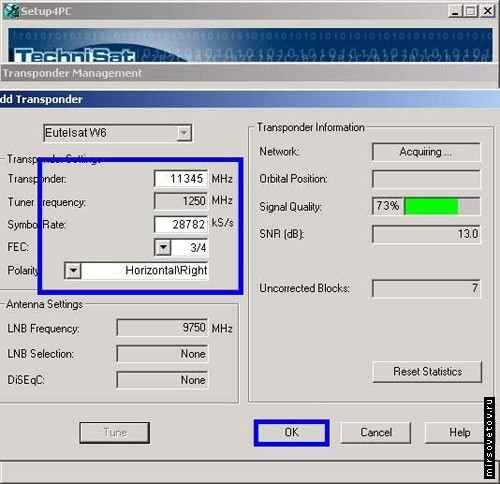
Task: Click the LNB Frequency field 9750
Action: click(x=162, y=328)
